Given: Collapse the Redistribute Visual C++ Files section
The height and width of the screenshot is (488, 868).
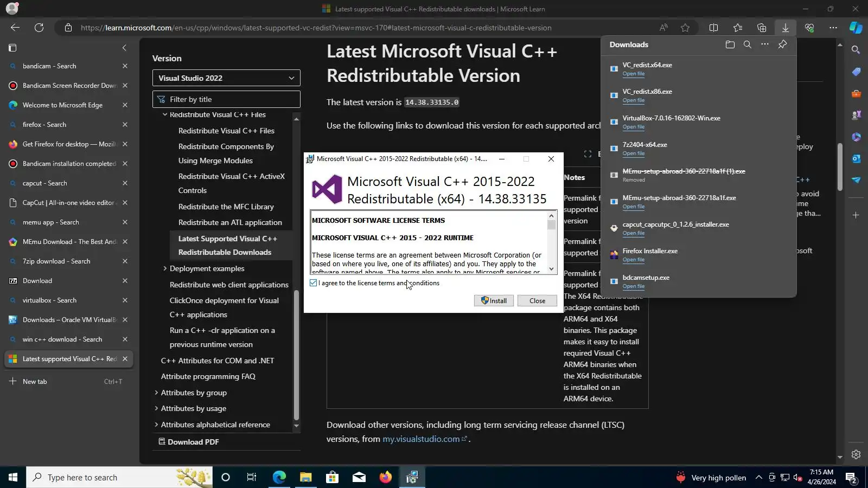Looking at the screenshot, I should point(165,114).
